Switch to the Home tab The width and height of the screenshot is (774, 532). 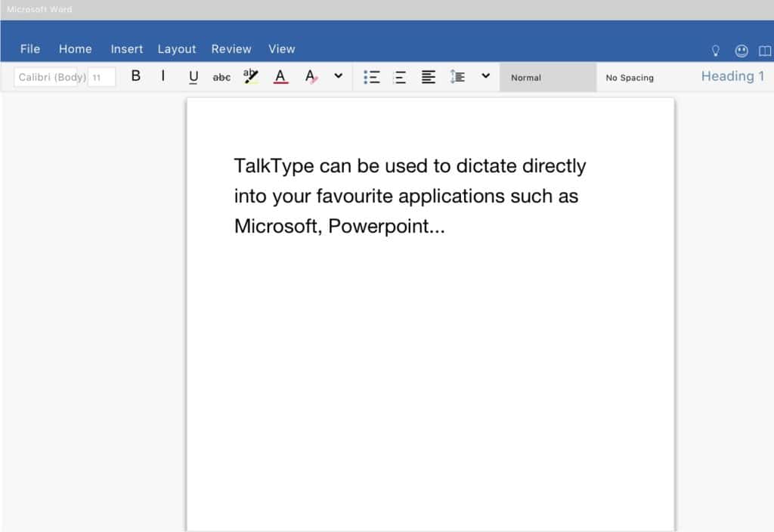(75, 49)
